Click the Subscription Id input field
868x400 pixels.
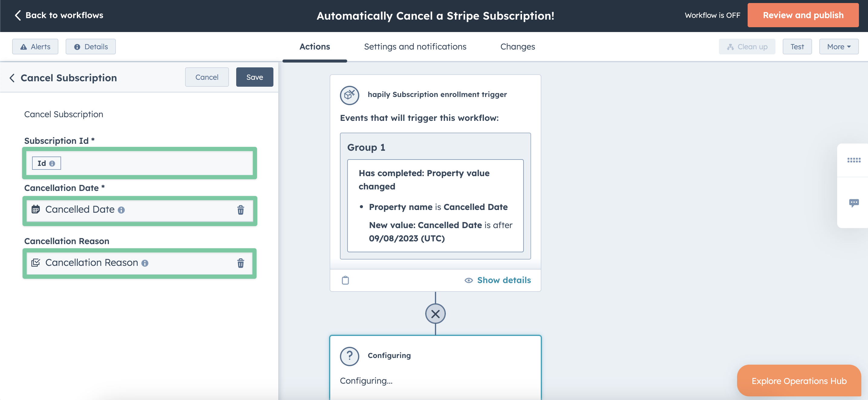(152, 163)
